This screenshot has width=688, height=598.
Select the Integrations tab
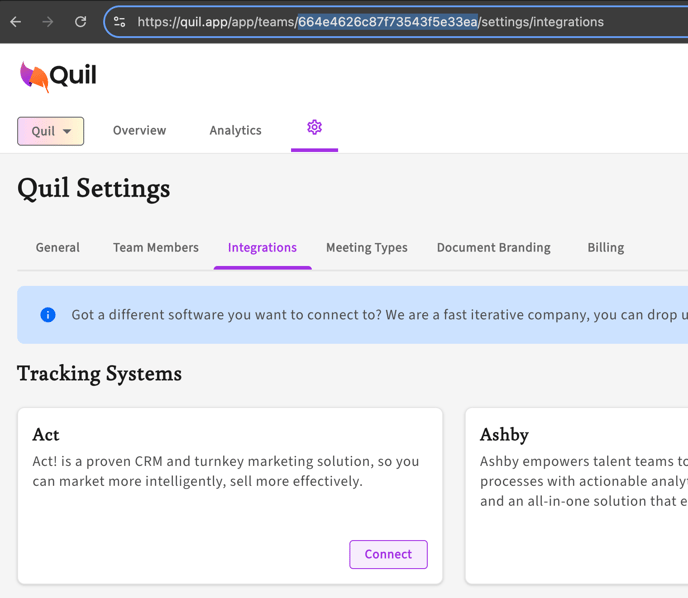click(x=262, y=247)
